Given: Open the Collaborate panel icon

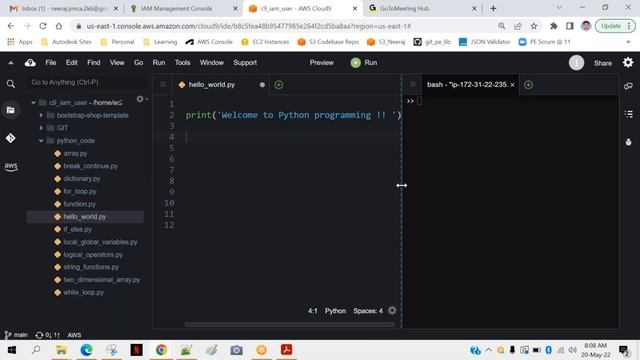Looking at the screenshot, I should point(628,86).
